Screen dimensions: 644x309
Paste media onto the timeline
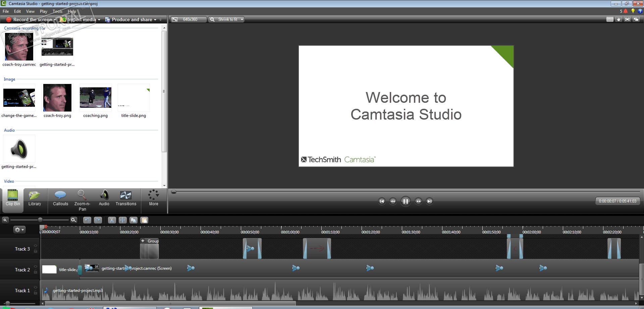click(x=144, y=220)
